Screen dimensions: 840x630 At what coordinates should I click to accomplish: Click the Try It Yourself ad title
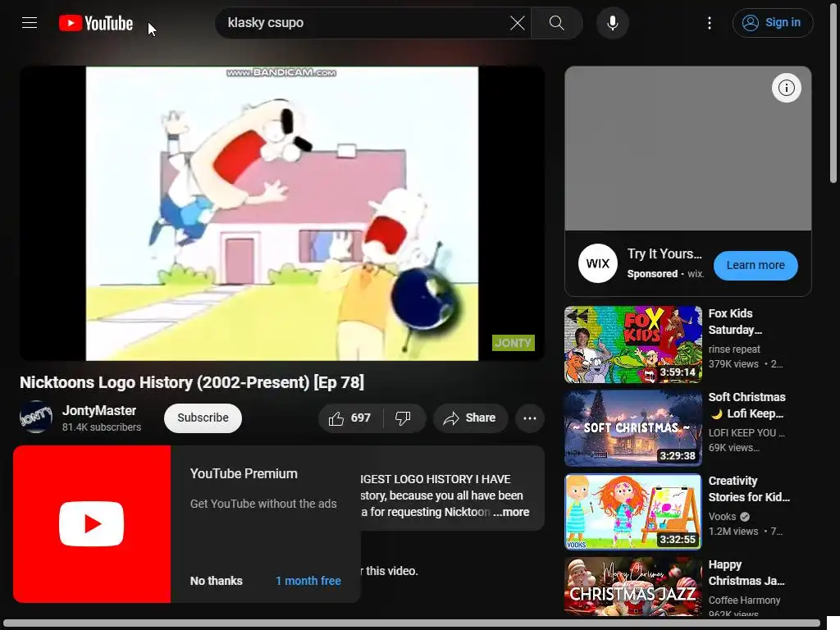point(664,254)
